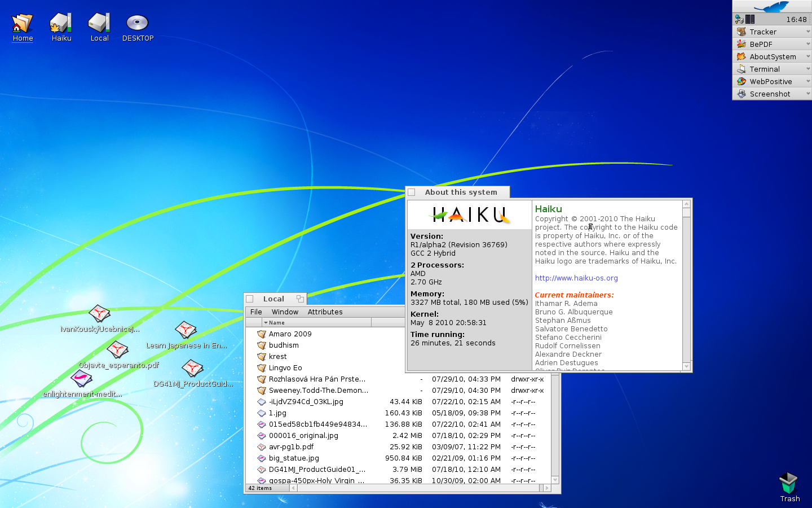The image size is (812, 508).
Task: Open enlightenment-medit desktop file icon
Action: pos(82,378)
